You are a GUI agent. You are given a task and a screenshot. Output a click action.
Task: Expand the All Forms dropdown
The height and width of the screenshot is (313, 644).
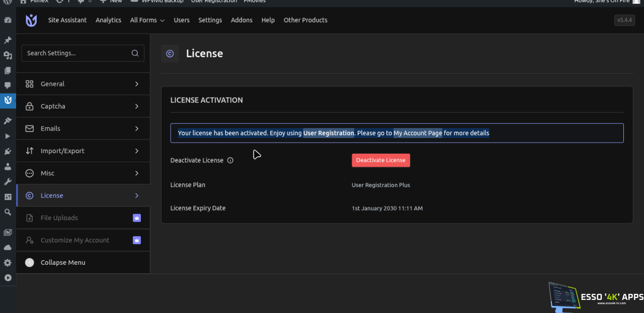pyautogui.click(x=147, y=20)
